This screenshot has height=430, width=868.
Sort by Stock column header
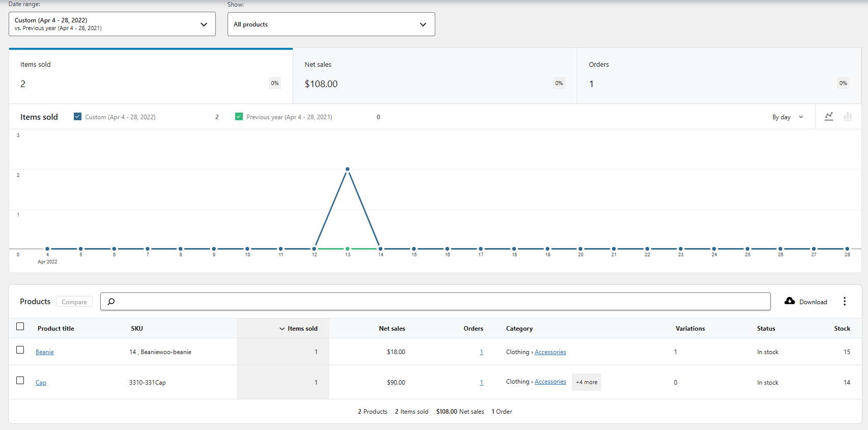pos(842,329)
